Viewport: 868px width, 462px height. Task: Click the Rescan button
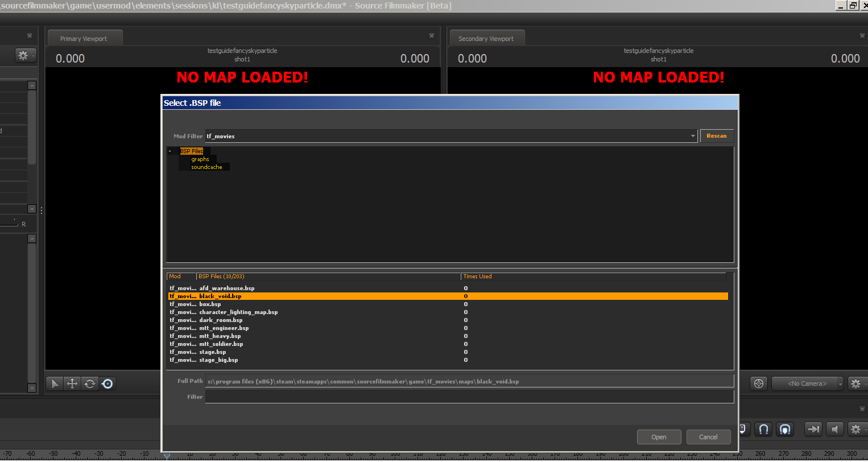tap(716, 136)
